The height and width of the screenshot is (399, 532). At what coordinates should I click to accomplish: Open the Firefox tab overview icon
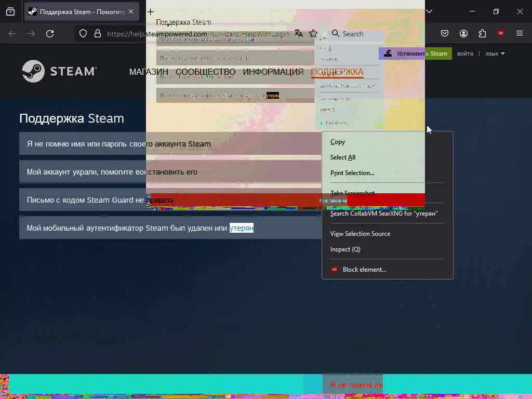[10, 12]
